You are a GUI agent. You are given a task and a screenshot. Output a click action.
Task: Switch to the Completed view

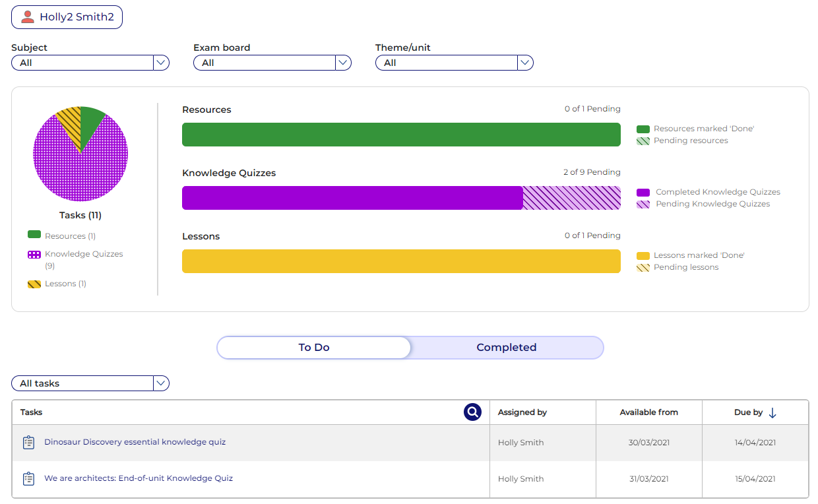pyautogui.click(x=506, y=348)
